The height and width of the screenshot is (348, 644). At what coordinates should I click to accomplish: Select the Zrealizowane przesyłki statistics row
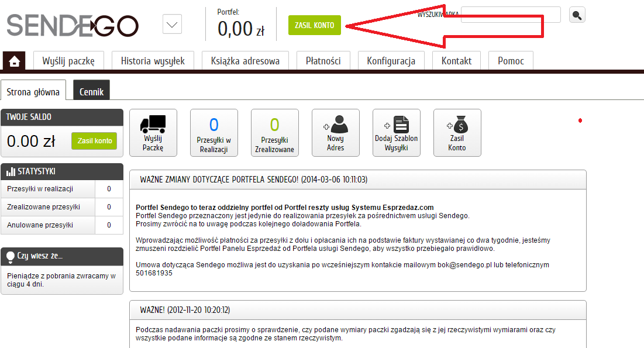click(x=62, y=207)
